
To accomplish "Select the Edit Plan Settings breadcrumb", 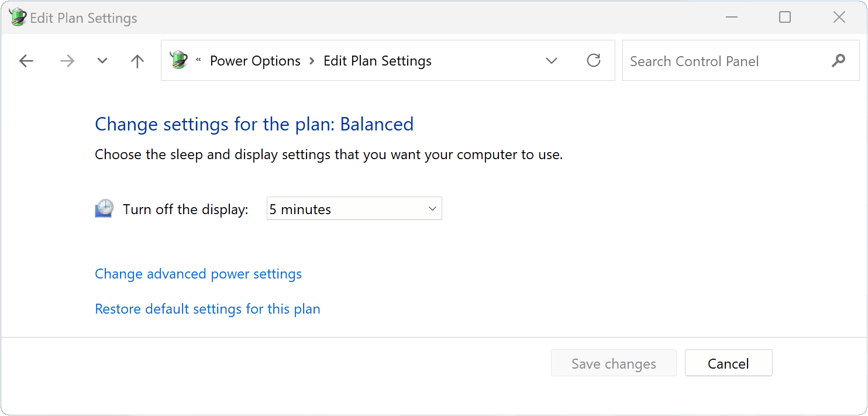I will (x=377, y=61).
